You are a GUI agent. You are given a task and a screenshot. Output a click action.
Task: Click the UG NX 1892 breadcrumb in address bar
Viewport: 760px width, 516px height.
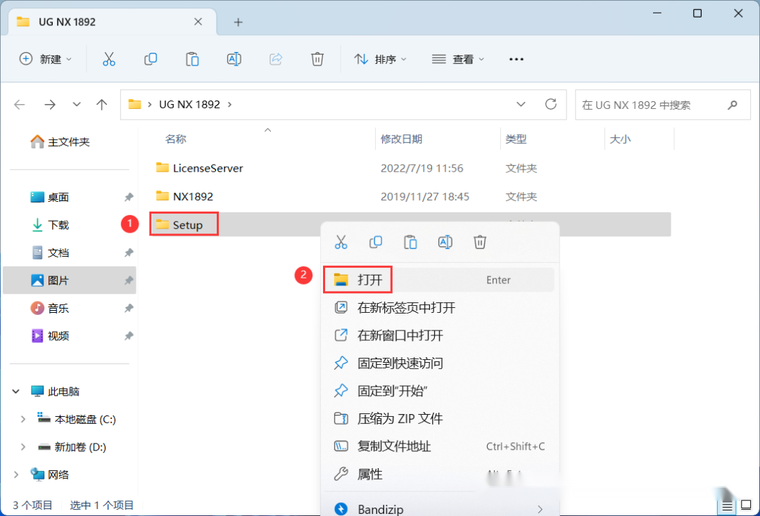click(x=190, y=105)
